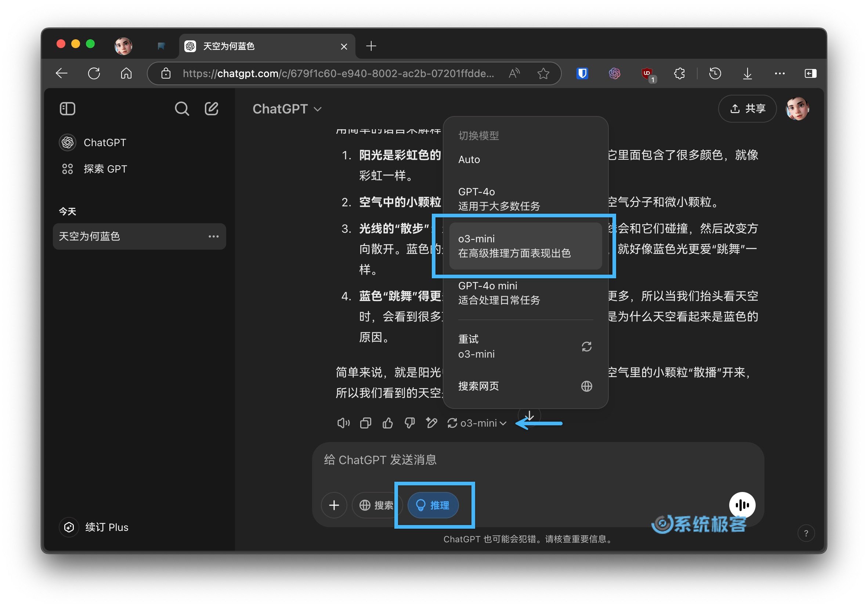
Task: Open o3-mini regenerate model dropdown
Action: (477, 423)
